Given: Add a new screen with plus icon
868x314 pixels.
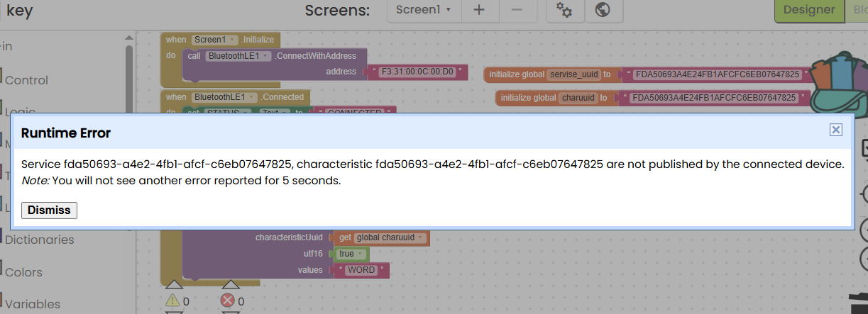Looking at the screenshot, I should point(480,10).
